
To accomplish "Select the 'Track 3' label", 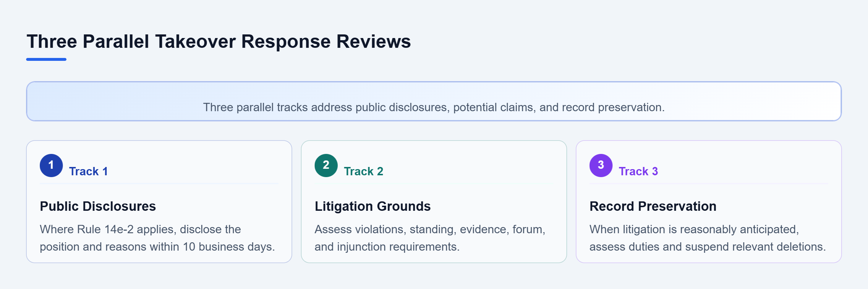I will pyautogui.click(x=638, y=171).
